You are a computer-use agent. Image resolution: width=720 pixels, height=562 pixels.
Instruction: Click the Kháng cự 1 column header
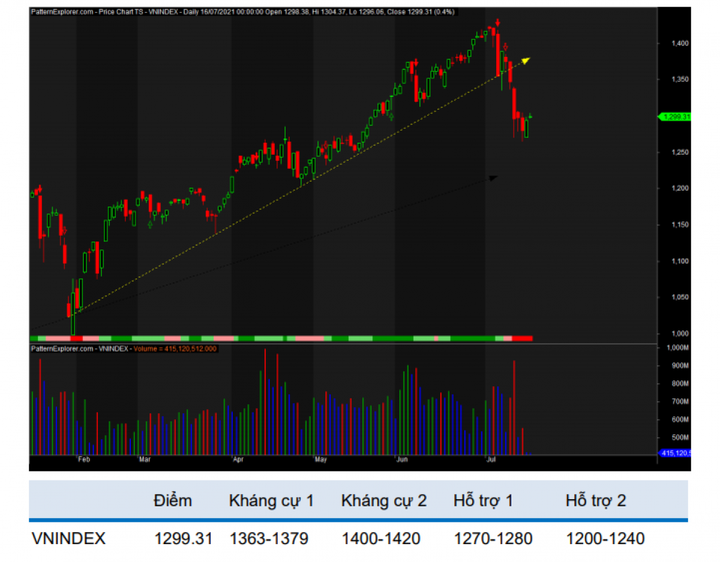click(271, 500)
